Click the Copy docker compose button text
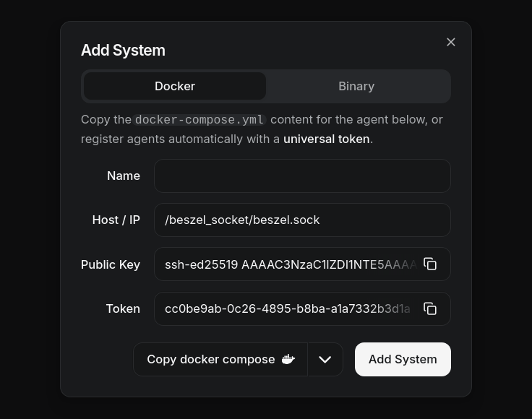This screenshot has height=419, width=532. [210, 360]
